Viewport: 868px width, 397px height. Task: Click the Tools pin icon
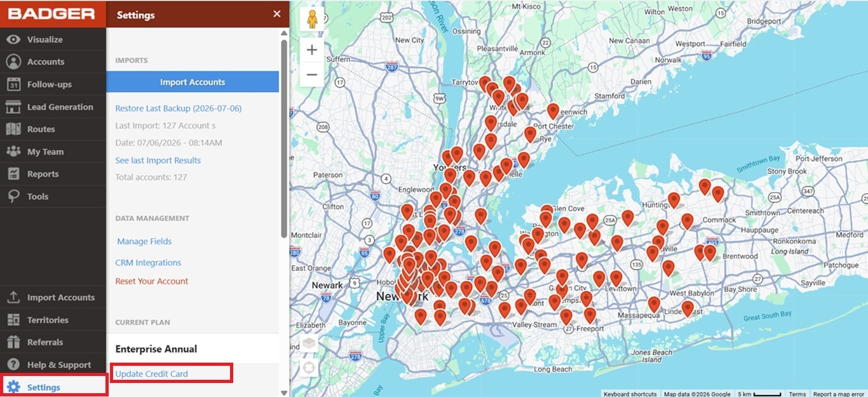point(13,197)
